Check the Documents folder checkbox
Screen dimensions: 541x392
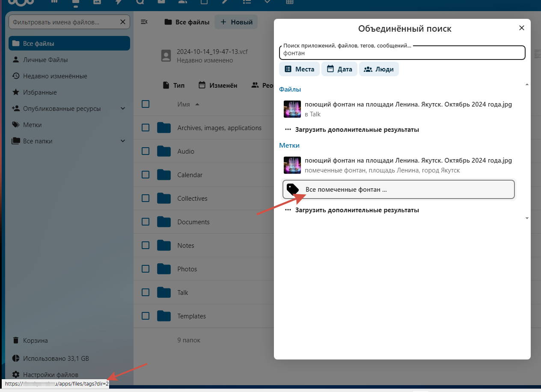(146, 222)
